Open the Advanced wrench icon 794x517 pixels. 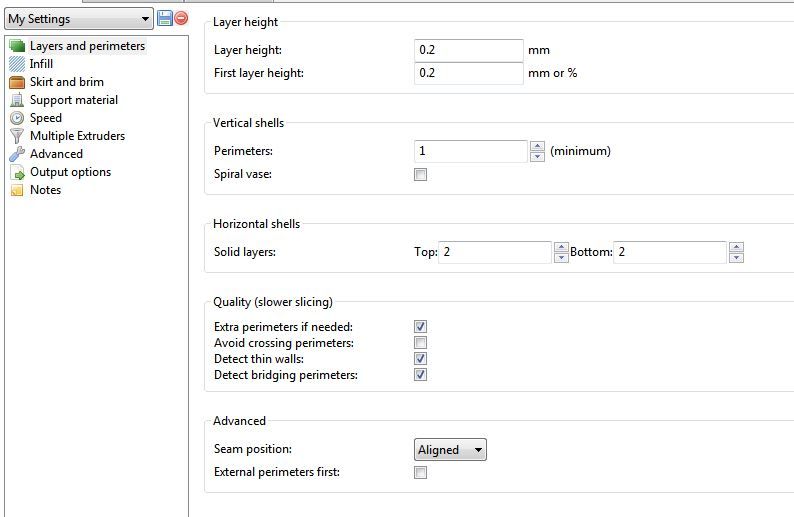coord(17,154)
